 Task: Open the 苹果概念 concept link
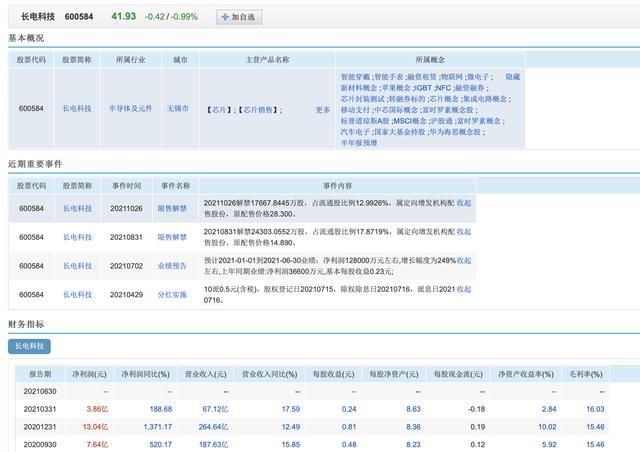tap(396, 87)
